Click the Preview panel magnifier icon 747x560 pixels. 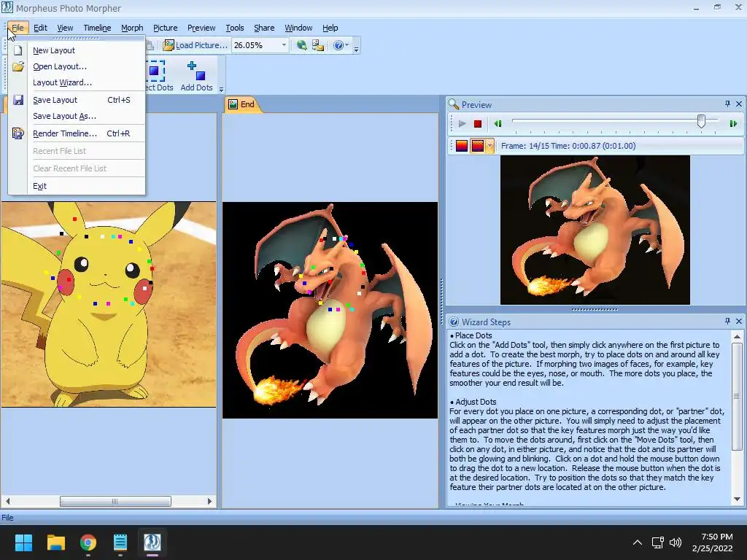click(x=454, y=104)
